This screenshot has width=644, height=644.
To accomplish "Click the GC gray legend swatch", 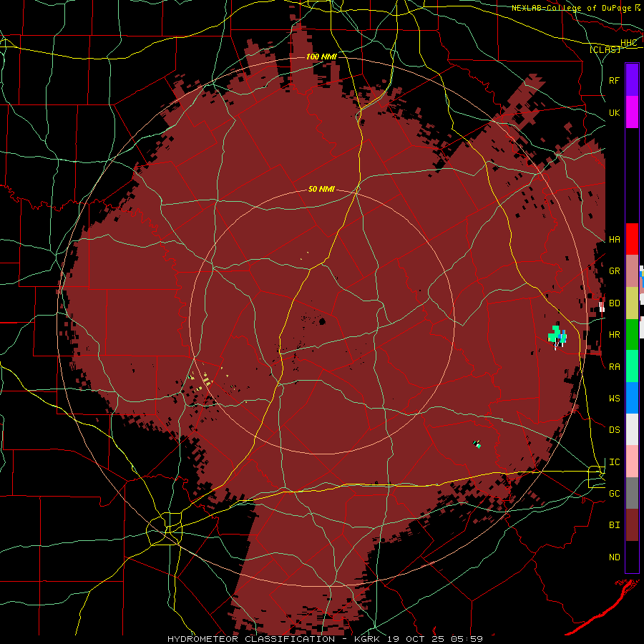I will click(x=632, y=493).
